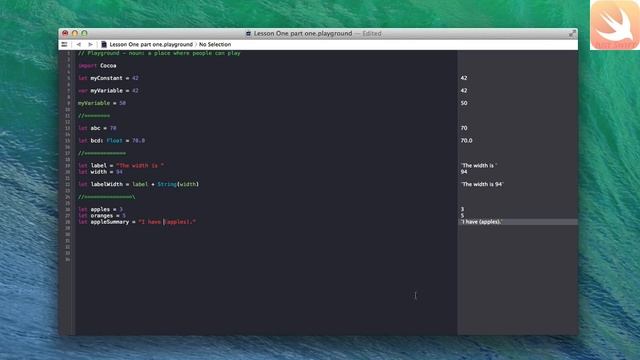Screen dimensions: 640x360
Task: Click the 'let width = 94' line
Action: click(x=100, y=172)
